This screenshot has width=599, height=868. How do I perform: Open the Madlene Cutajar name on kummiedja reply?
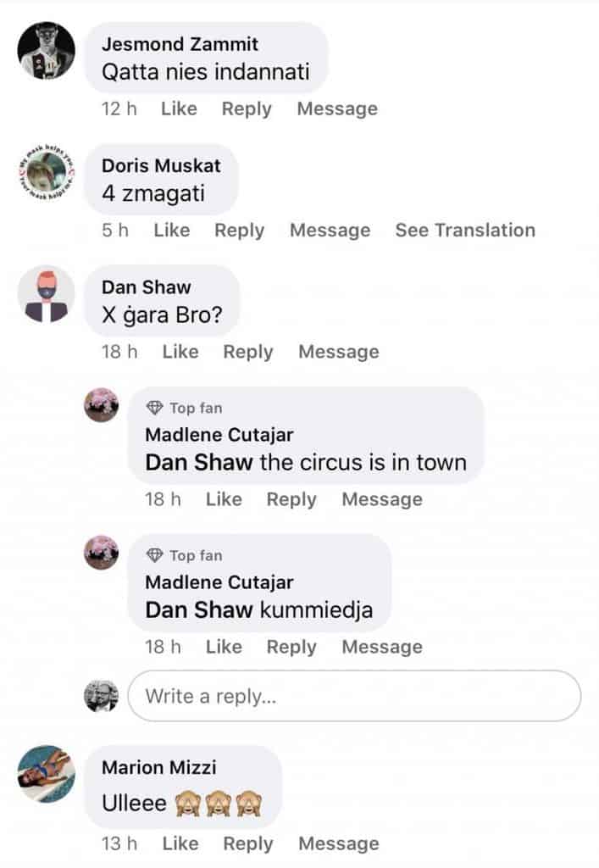tap(219, 582)
